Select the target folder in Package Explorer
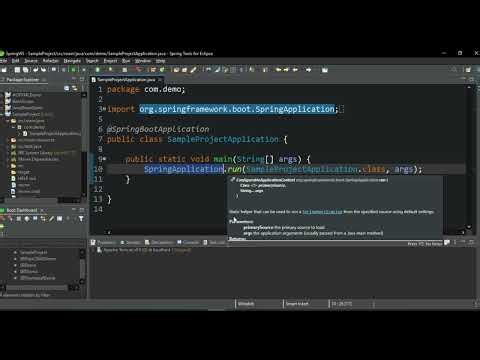 pyautogui.click(x=21, y=172)
